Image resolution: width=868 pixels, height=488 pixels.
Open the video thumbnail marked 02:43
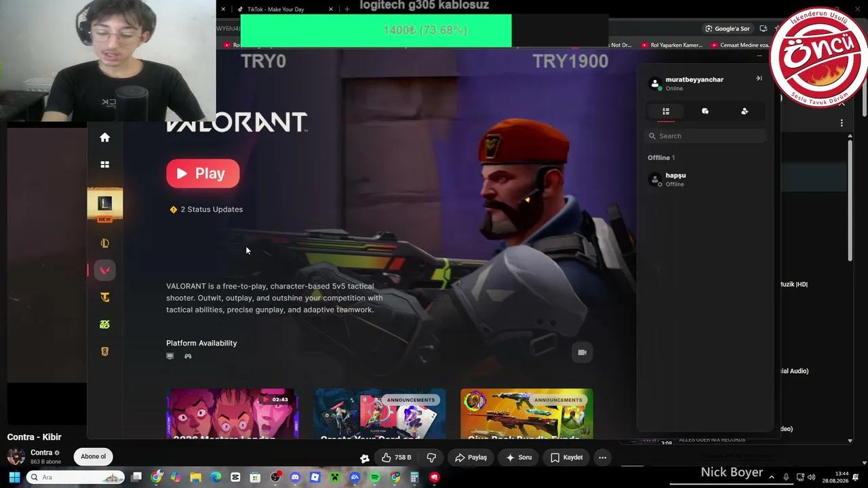pyautogui.click(x=232, y=413)
